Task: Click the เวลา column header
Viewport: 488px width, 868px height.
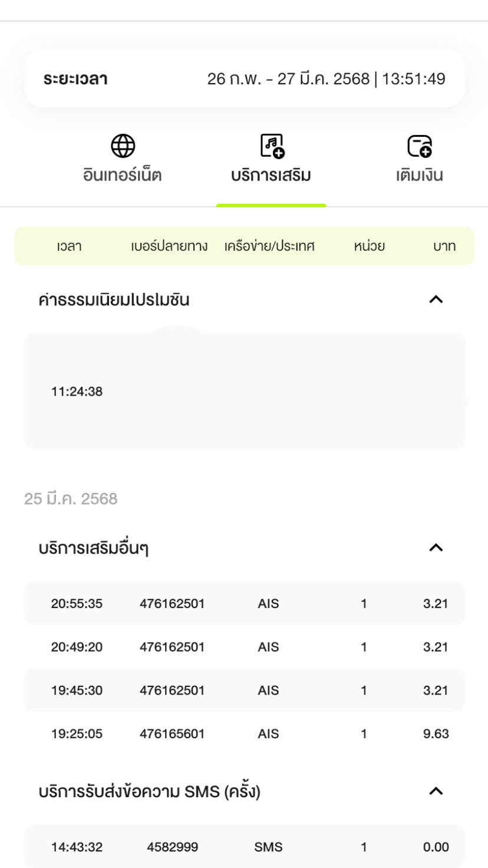Action: click(x=69, y=246)
